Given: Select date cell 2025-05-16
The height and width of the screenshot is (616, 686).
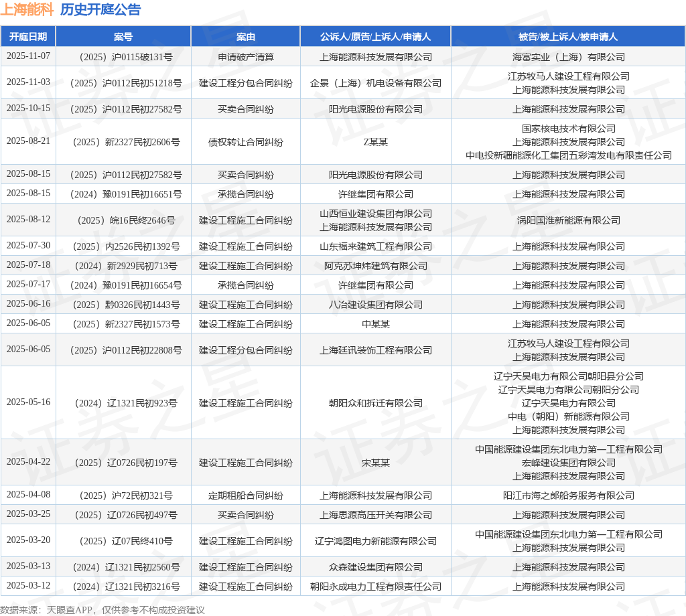Looking at the screenshot, I should (28, 402).
